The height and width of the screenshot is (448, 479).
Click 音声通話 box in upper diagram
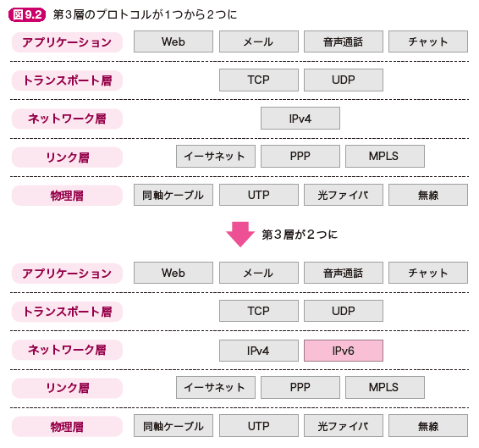coord(344,41)
